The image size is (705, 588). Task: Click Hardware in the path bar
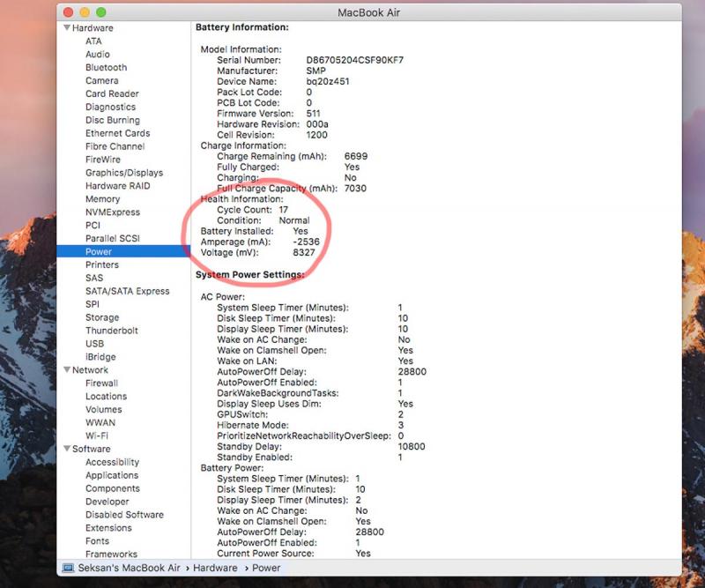click(x=215, y=569)
